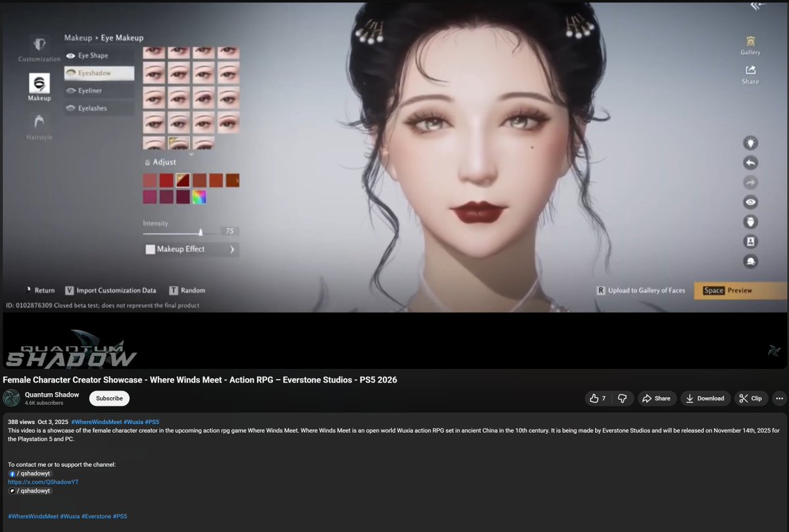
Task: Click the Intensity slider handle
Action: click(201, 231)
